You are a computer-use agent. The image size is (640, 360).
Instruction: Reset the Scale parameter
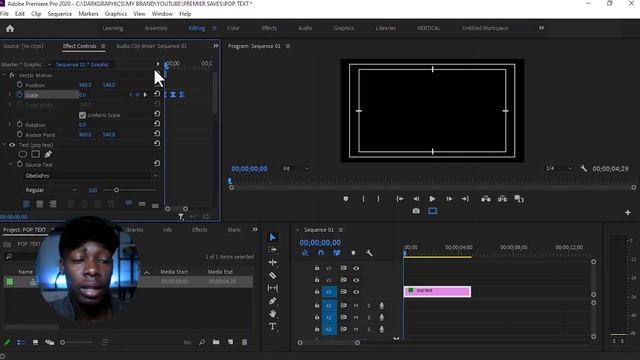[x=157, y=94]
